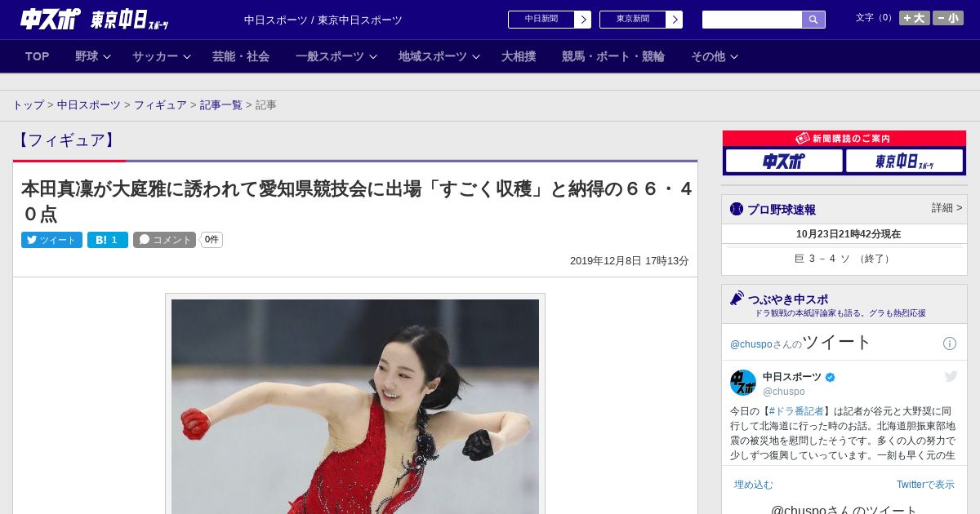Click the 中日スポーツ Twitter avatar
The width and height of the screenshot is (980, 514).
[743, 383]
